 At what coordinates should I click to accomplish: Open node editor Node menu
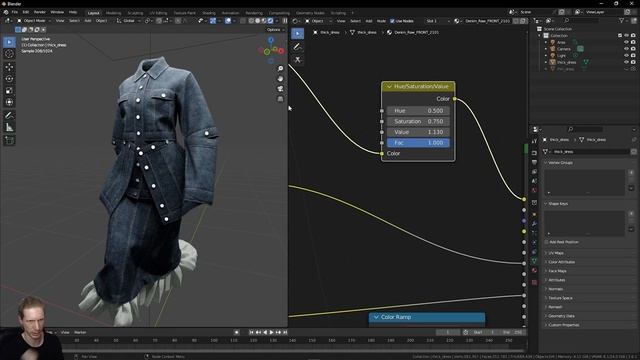coord(381,21)
